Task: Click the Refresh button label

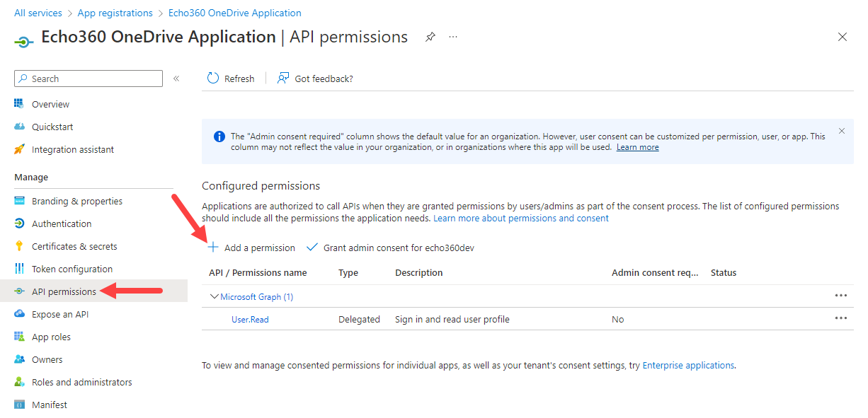Action: tap(239, 79)
